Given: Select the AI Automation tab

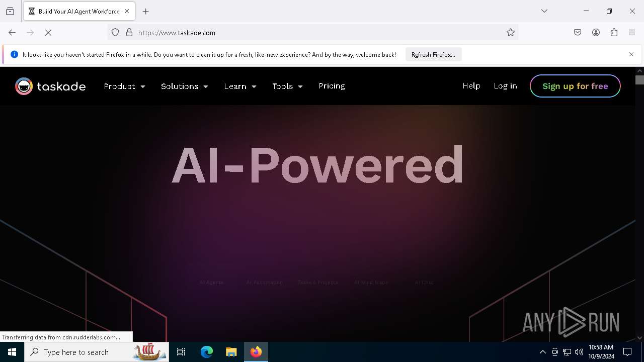Looking at the screenshot, I should [x=265, y=283].
